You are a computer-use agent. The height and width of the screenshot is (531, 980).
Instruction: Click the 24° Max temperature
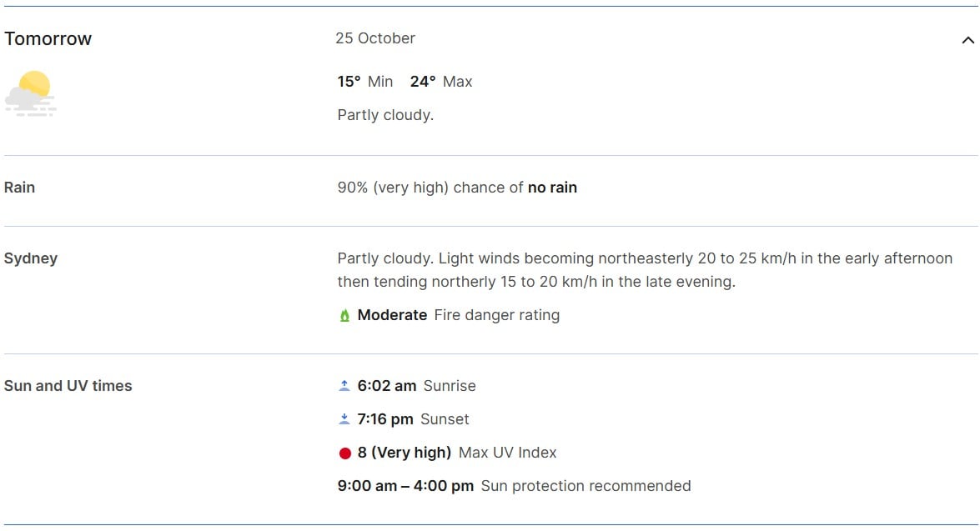440,82
